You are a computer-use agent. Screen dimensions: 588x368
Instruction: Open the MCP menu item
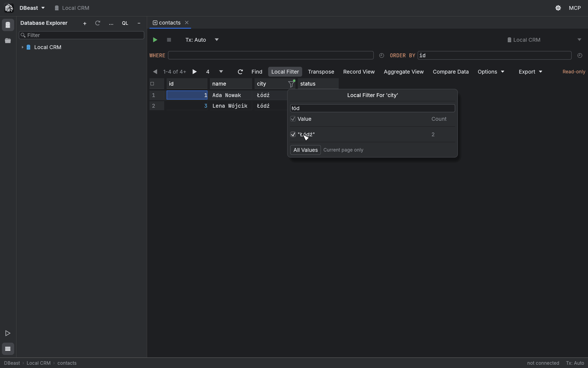click(575, 8)
